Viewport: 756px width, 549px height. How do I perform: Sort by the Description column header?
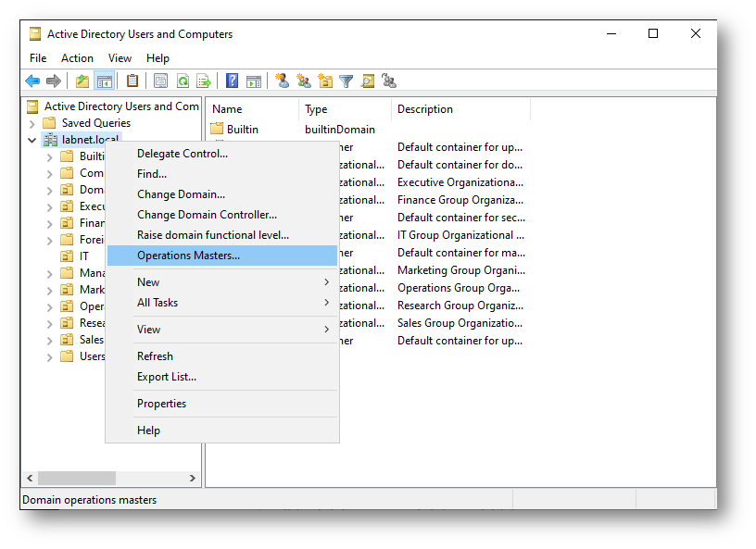tap(461, 109)
